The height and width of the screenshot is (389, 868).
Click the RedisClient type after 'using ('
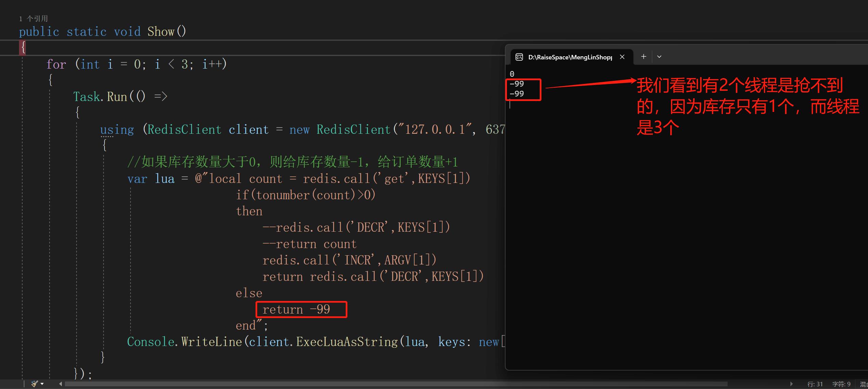click(x=184, y=130)
